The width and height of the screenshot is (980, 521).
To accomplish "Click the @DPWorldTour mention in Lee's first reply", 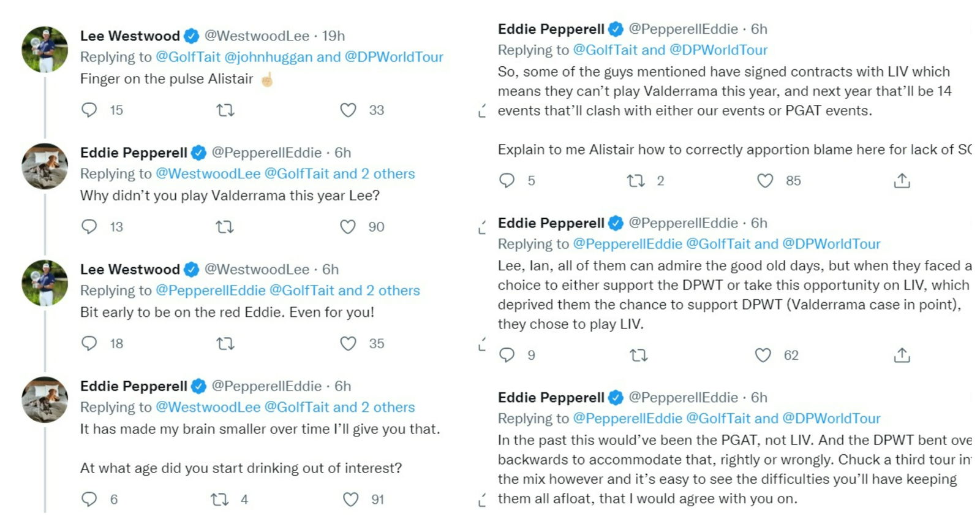I will pyautogui.click(x=394, y=57).
